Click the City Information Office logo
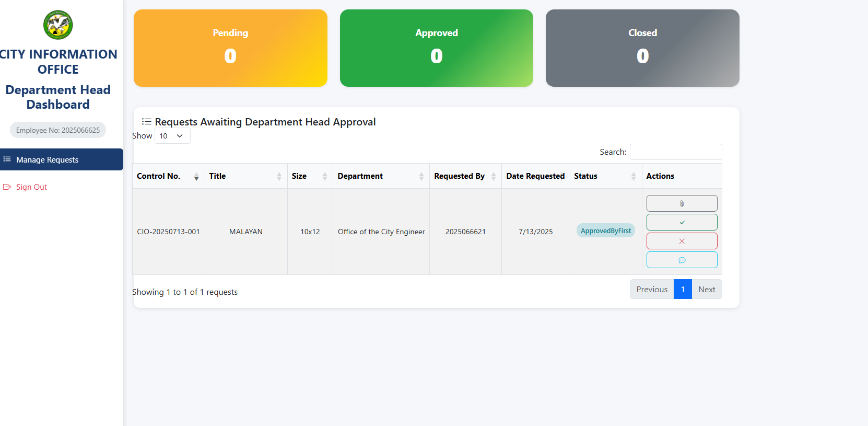The height and width of the screenshot is (426, 868). coord(58,25)
